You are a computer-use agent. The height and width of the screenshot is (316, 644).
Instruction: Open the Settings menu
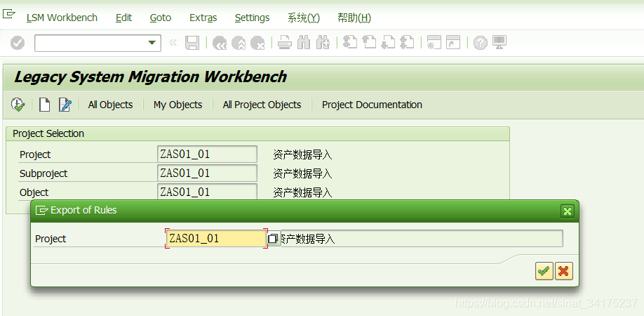(x=252, y=18)
